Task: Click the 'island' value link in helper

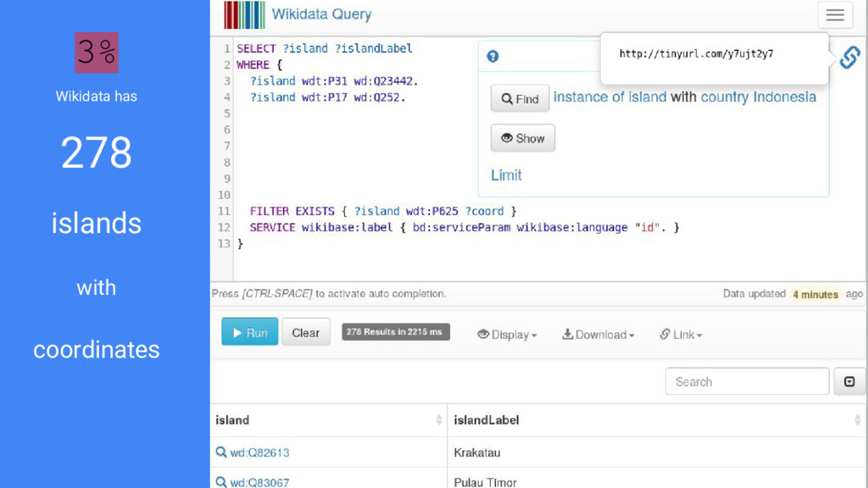Action: tap(647, 97)
